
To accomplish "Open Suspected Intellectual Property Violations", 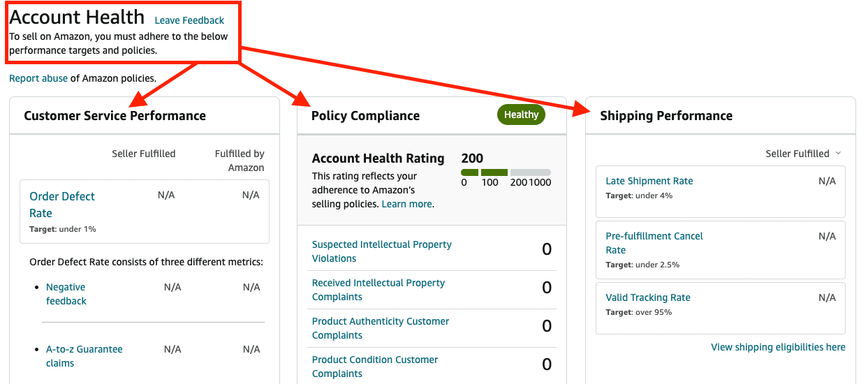I will [x=382, y=251].
